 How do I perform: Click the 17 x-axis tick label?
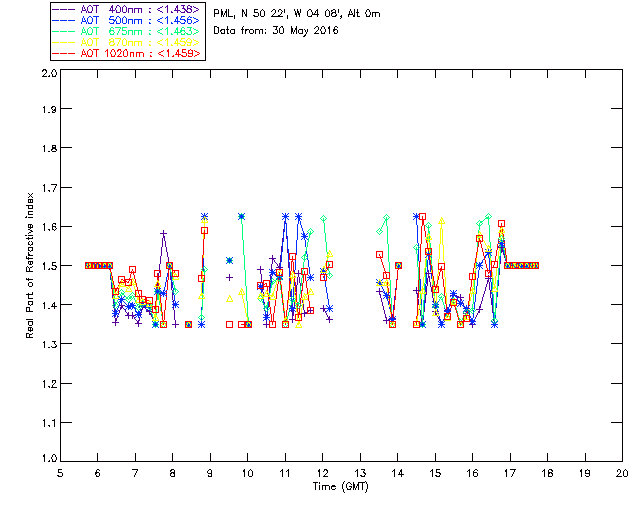pyautogui.click(x=510, y=473)
